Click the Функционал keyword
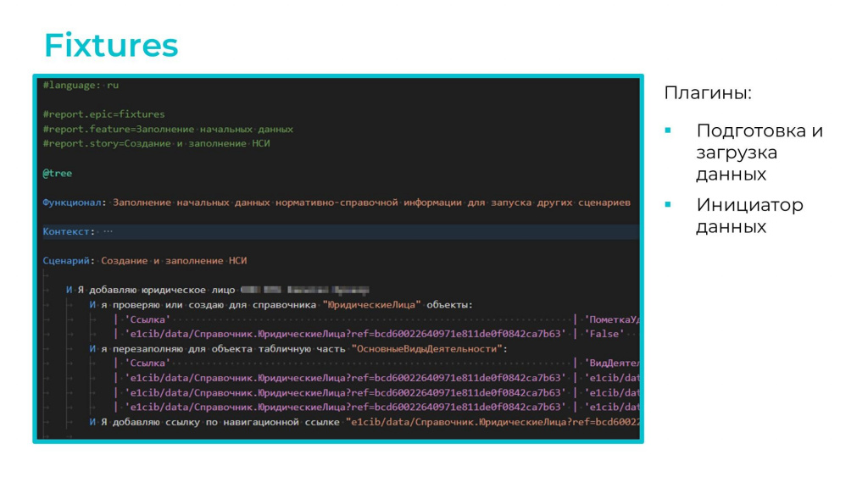 75,202
